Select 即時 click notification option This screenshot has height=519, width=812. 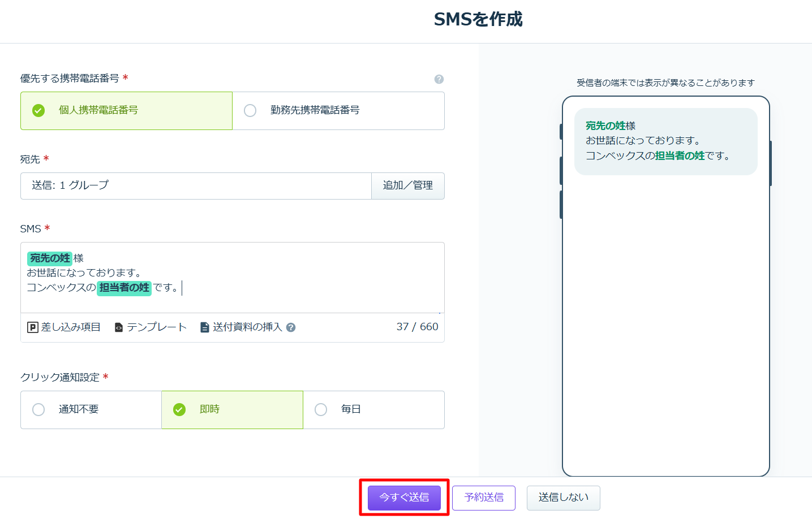[233, 410]
